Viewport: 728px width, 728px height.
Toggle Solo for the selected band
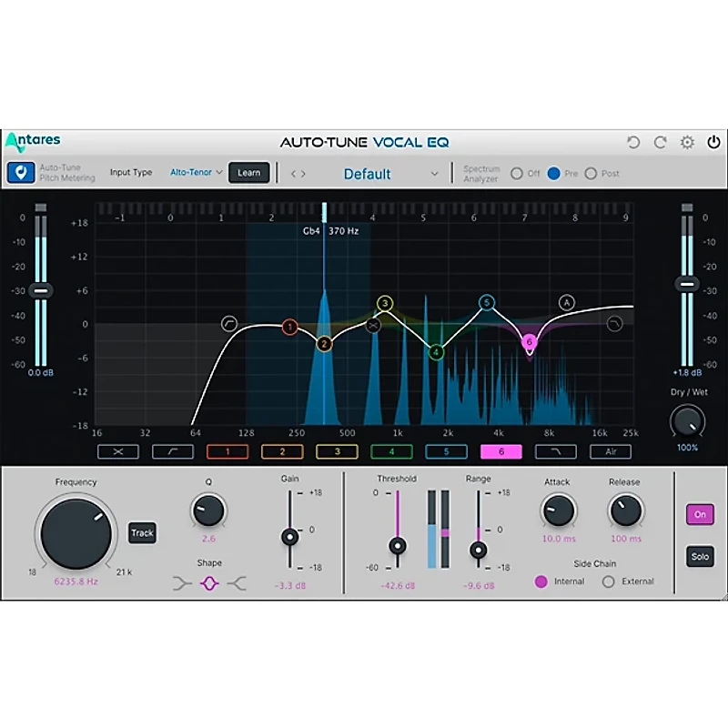(x=700, y=556)
